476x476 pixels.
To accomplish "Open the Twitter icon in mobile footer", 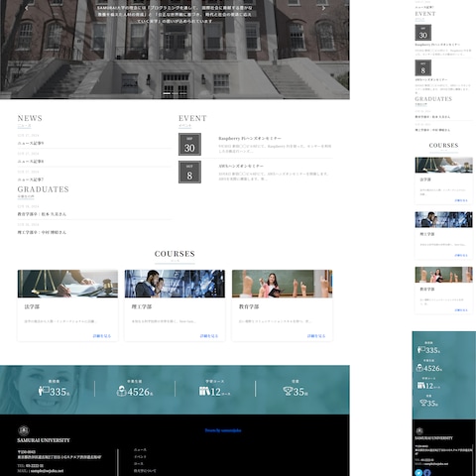I will (418, 473).
